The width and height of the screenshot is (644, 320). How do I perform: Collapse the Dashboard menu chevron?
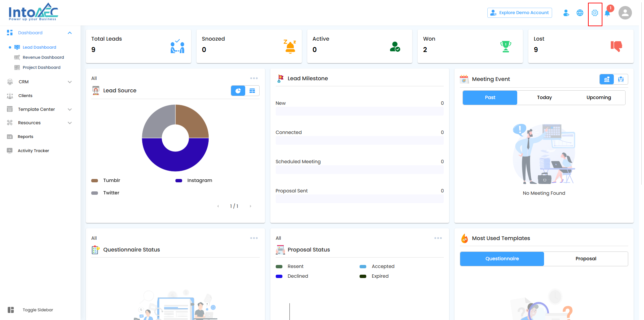(70, 33)
